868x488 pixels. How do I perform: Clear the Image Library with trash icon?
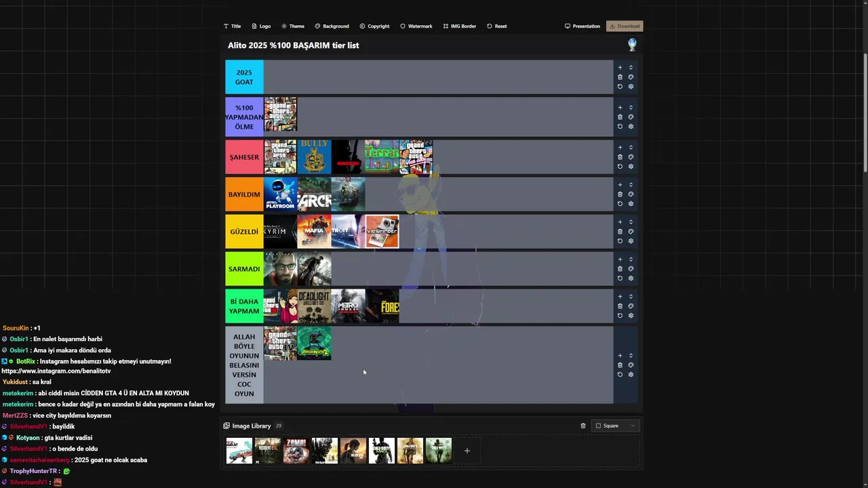click(x=583, y=426)
